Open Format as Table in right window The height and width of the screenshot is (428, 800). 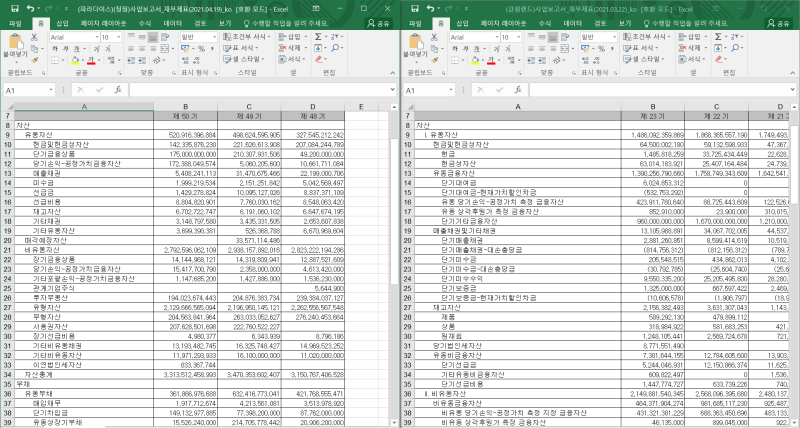[641, 48]
